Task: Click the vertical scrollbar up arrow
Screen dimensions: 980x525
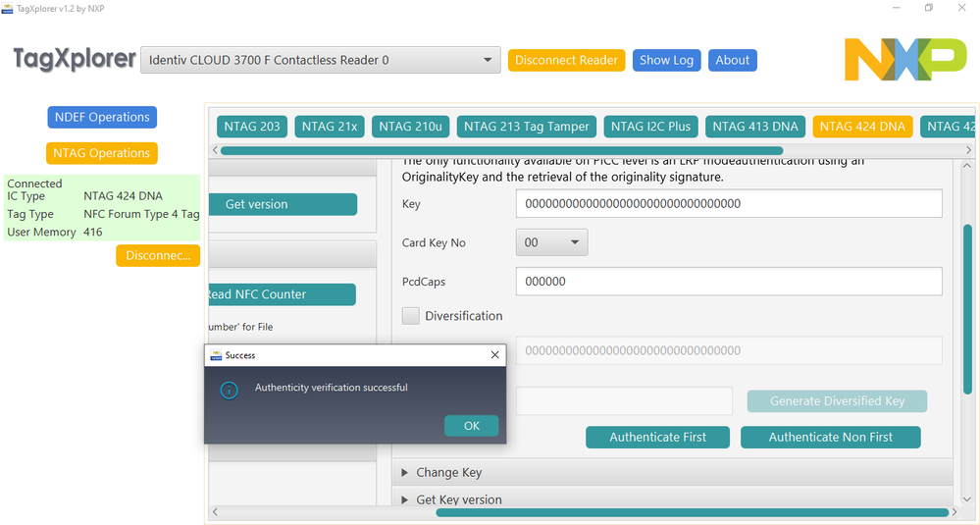Action: point(968,165)
